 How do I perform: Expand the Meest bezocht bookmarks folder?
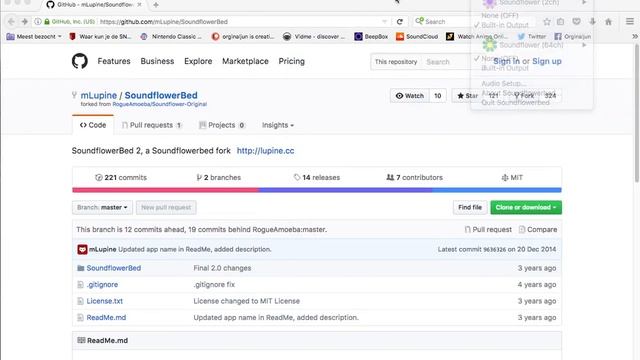pyautogui.click(x=34, y=36)
